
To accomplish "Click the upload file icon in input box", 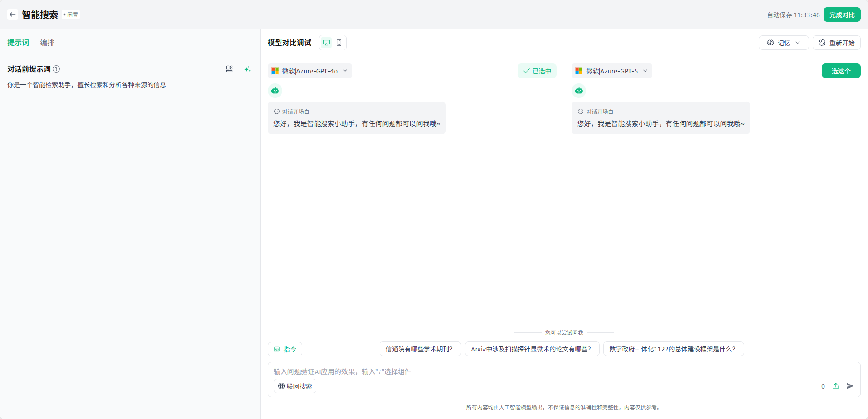I will (x=836, y=386).
